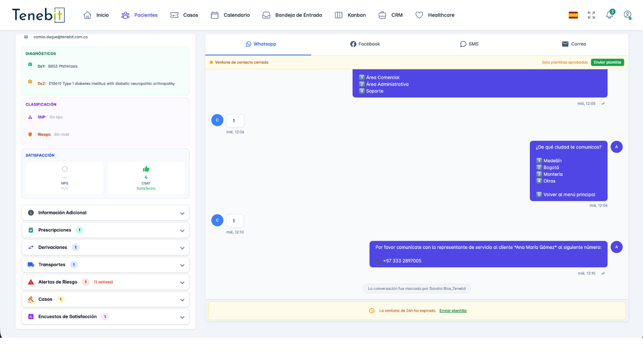Click the Solo plantillas aprobadas text
The width and height of the screenshot is (643, 364).
pyautogui.click(x=565, y=62)
